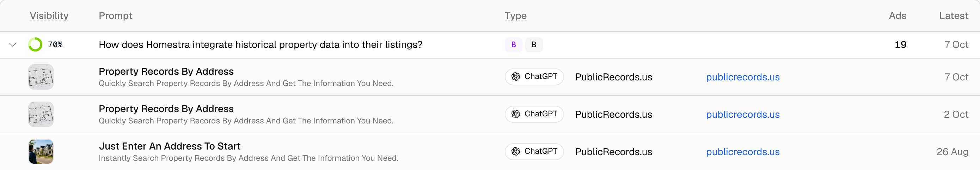Open publicrecords.us link in 26 Aug row

point(743,152)
